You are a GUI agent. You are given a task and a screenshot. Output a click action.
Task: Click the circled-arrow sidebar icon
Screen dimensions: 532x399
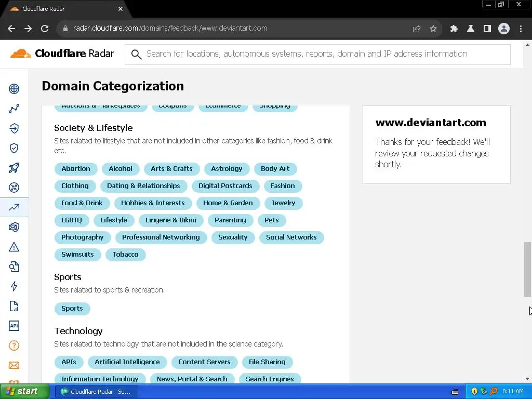coord(14,128)
